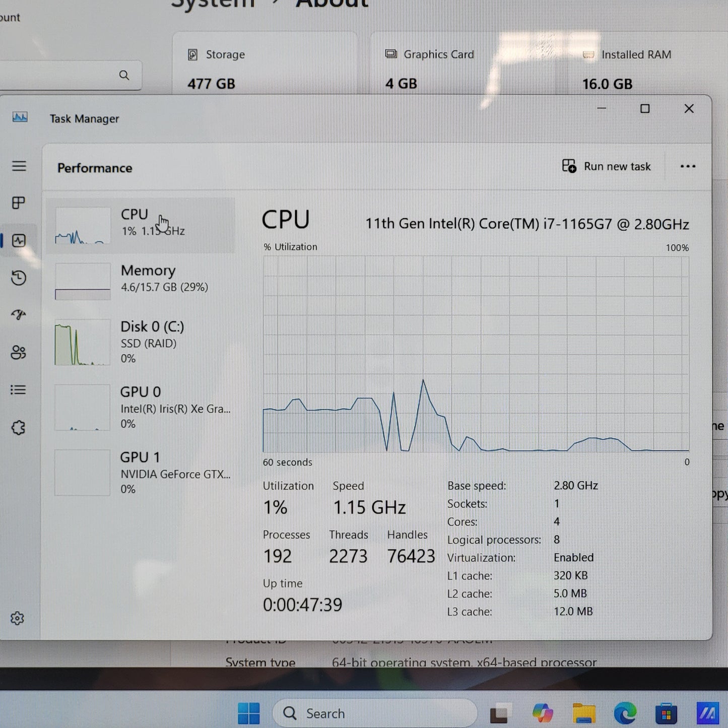Launch Microsoft Edge from the taskbar
Image resolution: width=728 pixels, height=728 pixels.
[625, 713]
